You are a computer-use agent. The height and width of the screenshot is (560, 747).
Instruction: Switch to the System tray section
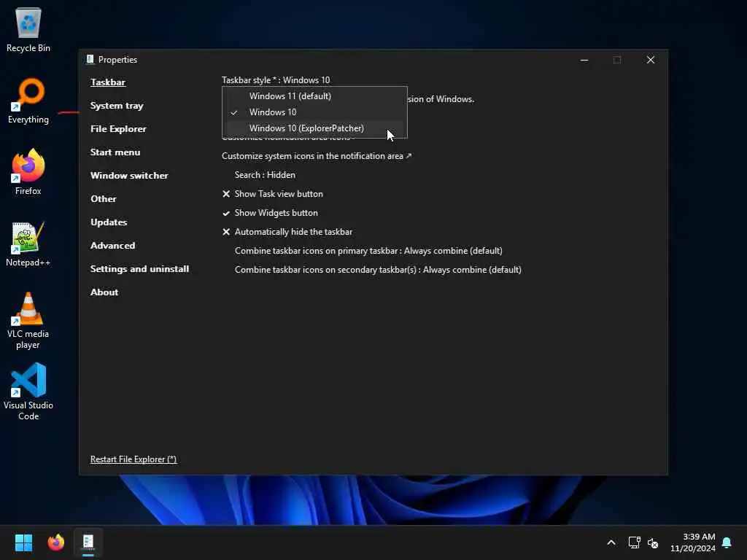[x=117, y=106]
